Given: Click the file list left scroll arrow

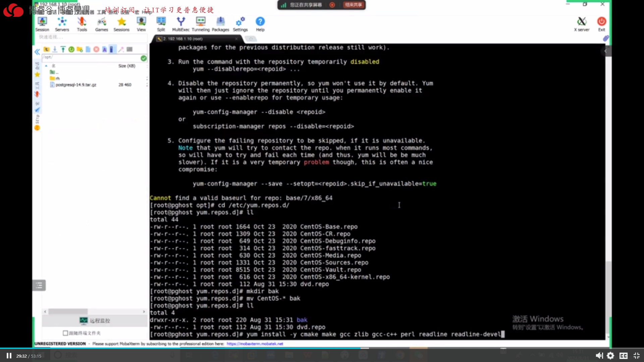Looking at the screenshot, I should tap(45, 311).
